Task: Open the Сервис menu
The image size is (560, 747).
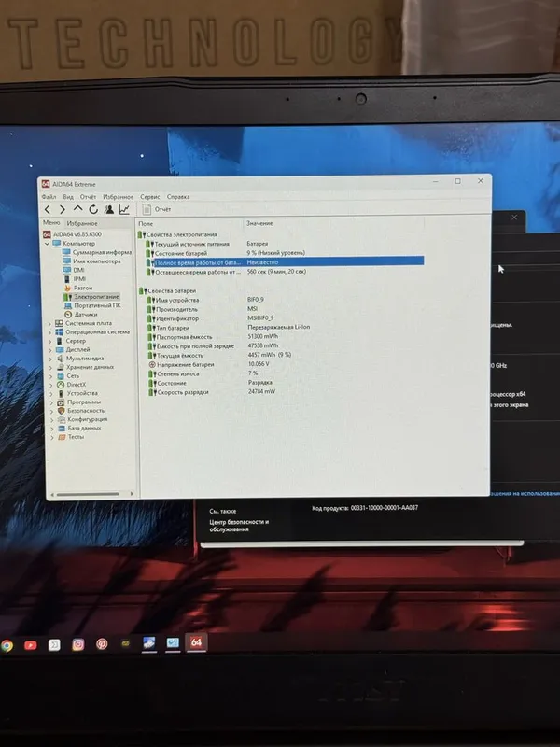Action: pyautogui.click(x=150, y=196)
